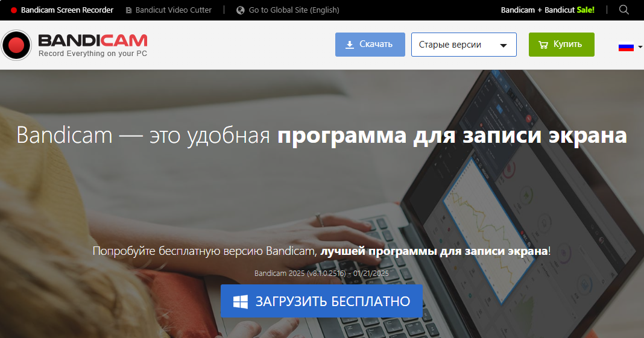Click the green Купить button
The height and width of the screenshot is (338, 644).
[x=561, y=45]
